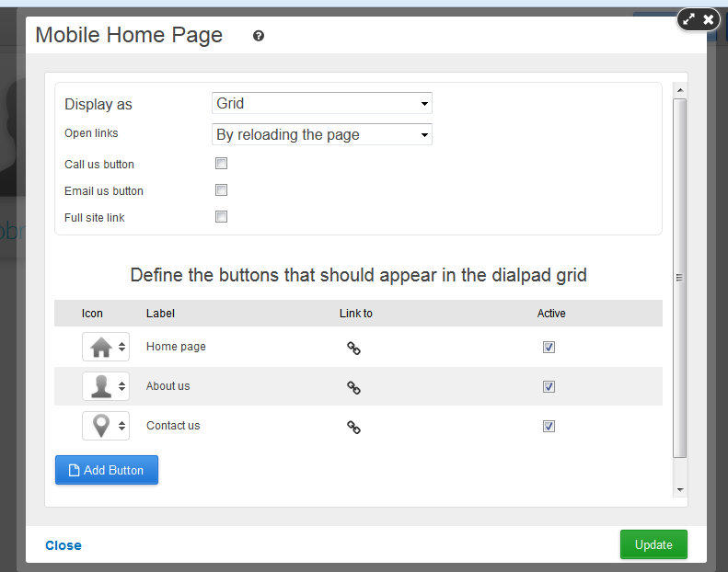Click the Home page label text
Screen dimensions: 728x572
tap(176, 347)
